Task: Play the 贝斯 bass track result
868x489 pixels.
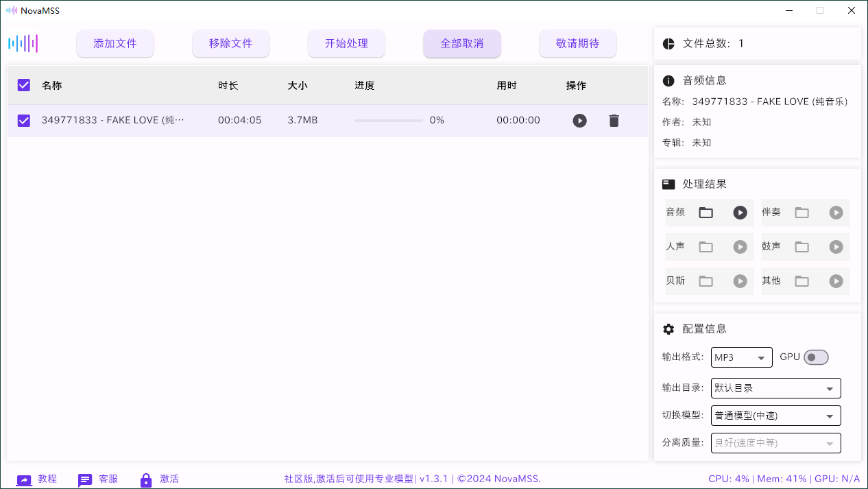Action: coord(740,281)
